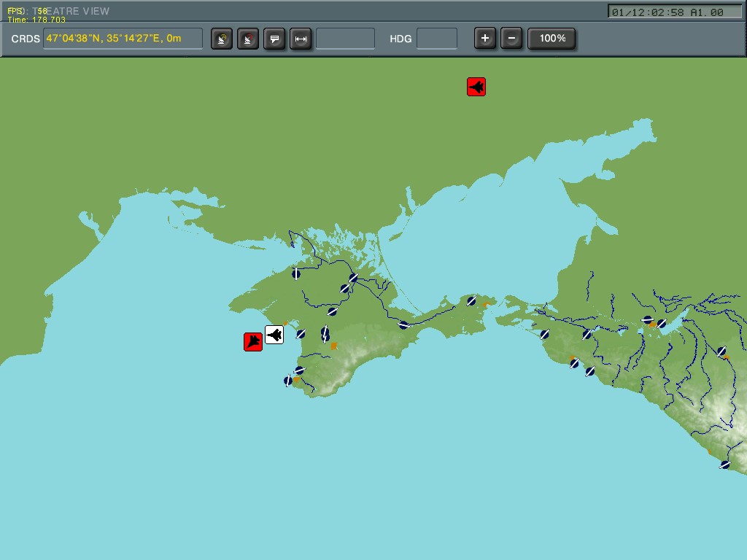The width and height of the screenshot is (747, 560).
Task: Select the distance measurement ruler tool
Action: pos(301,39)
